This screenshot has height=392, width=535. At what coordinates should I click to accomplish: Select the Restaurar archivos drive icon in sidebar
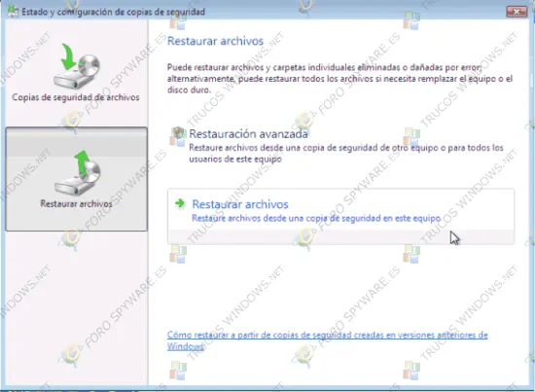(78, 173)
